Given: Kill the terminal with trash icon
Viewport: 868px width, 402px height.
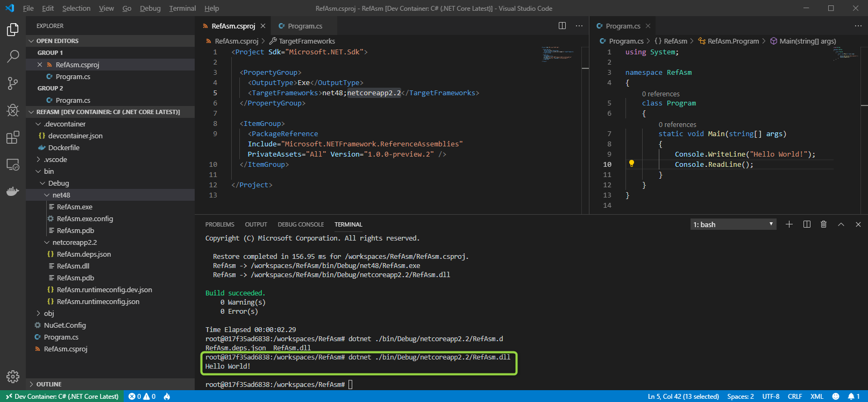Looking at the screenshot, I should tap(823, 224).
